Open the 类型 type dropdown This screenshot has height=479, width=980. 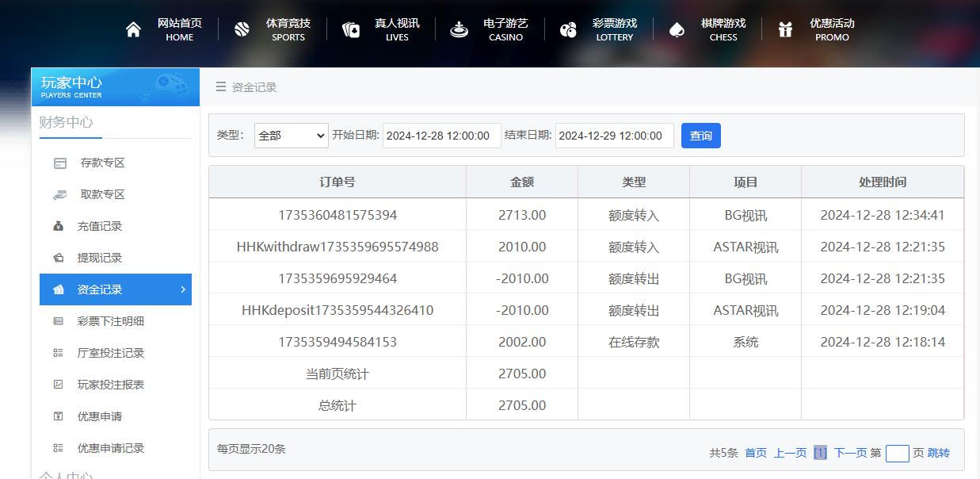point(291,135)
